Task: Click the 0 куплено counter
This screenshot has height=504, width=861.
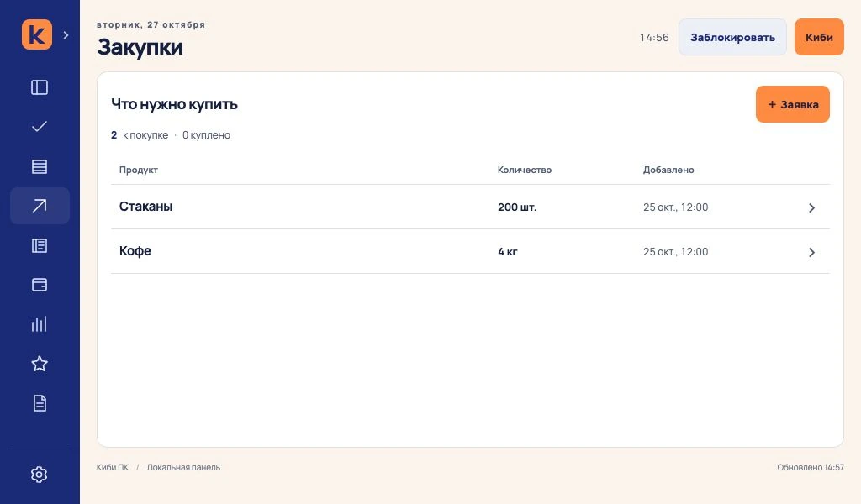Action: tap(206, 135)
